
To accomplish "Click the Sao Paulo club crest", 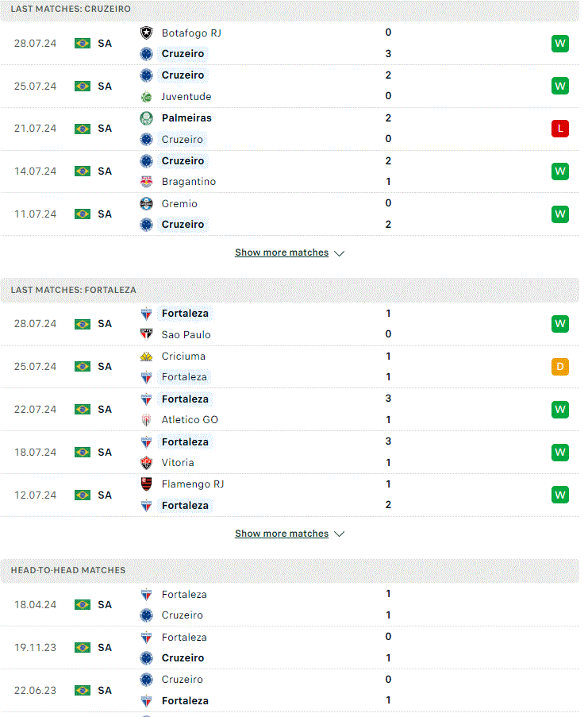I will tap(146, 334).
